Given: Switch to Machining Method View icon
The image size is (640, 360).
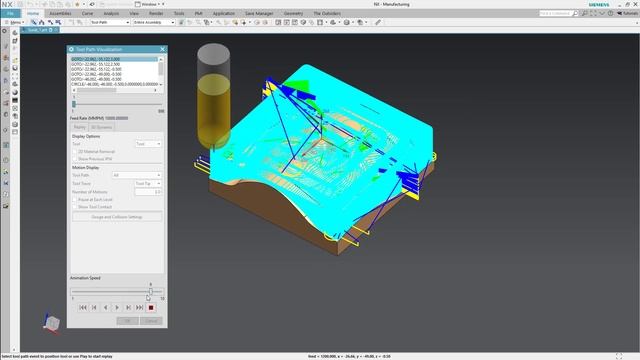Looking at the screenshot, I should tap(58, 22).
